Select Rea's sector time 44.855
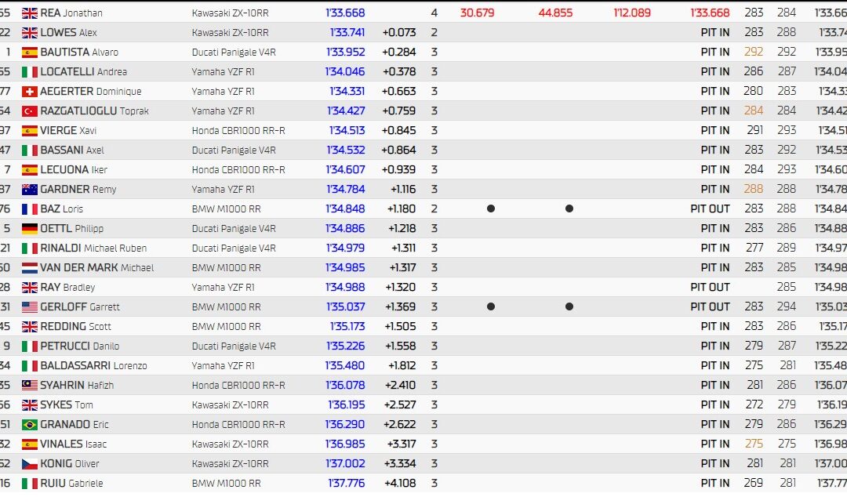 click(x=555, y=13)
